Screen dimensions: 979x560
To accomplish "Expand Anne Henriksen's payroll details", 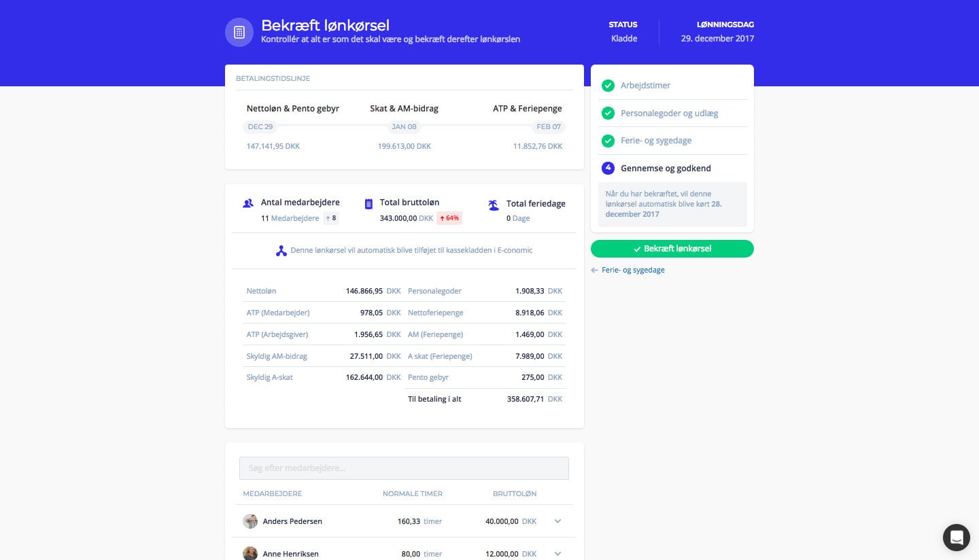I will [557, 554].
